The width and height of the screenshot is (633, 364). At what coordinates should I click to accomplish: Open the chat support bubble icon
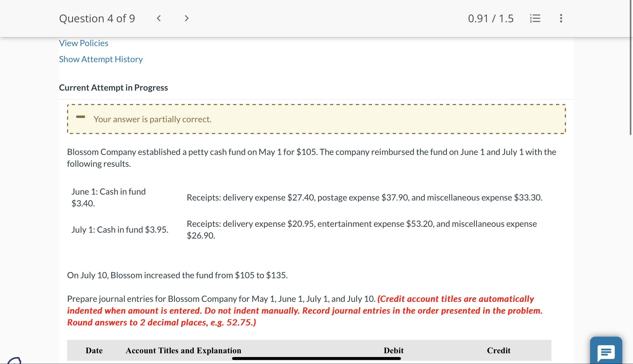pos(606,351)
